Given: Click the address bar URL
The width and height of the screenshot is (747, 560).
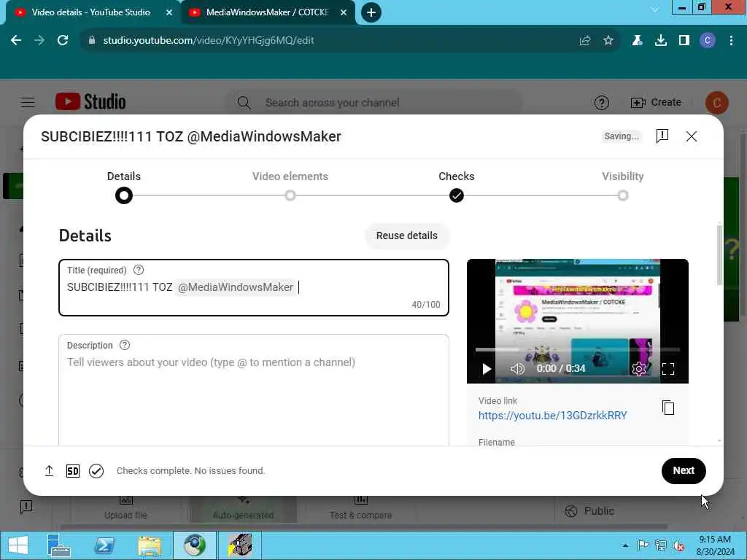Looking at the screenshot, I should pos(209,41).
